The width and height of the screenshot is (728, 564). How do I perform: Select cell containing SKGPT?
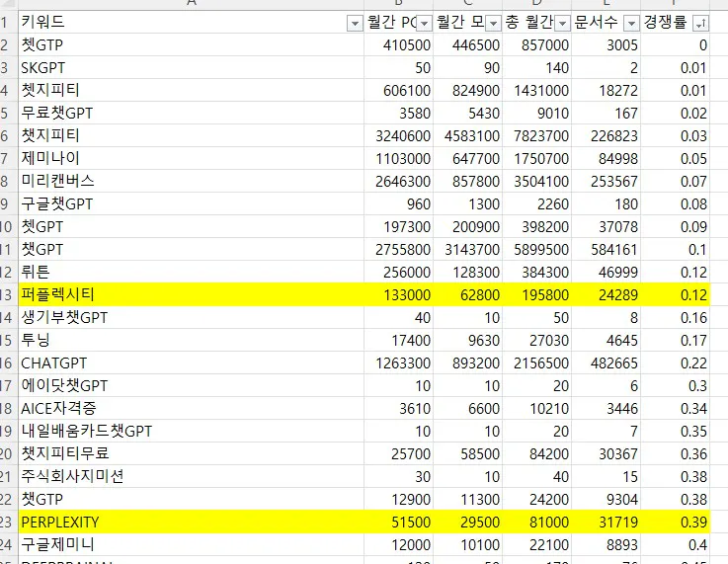click(x=191, y=68)
